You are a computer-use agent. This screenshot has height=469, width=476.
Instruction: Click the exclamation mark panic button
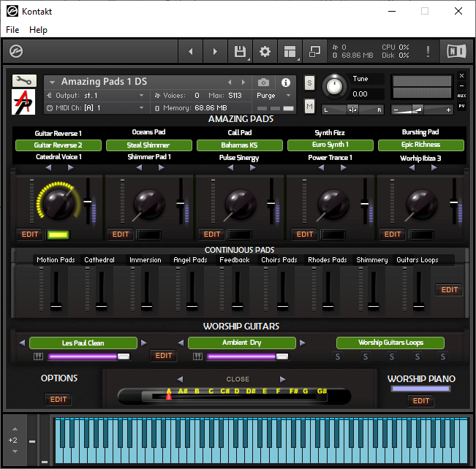click(x=428, y=52)
